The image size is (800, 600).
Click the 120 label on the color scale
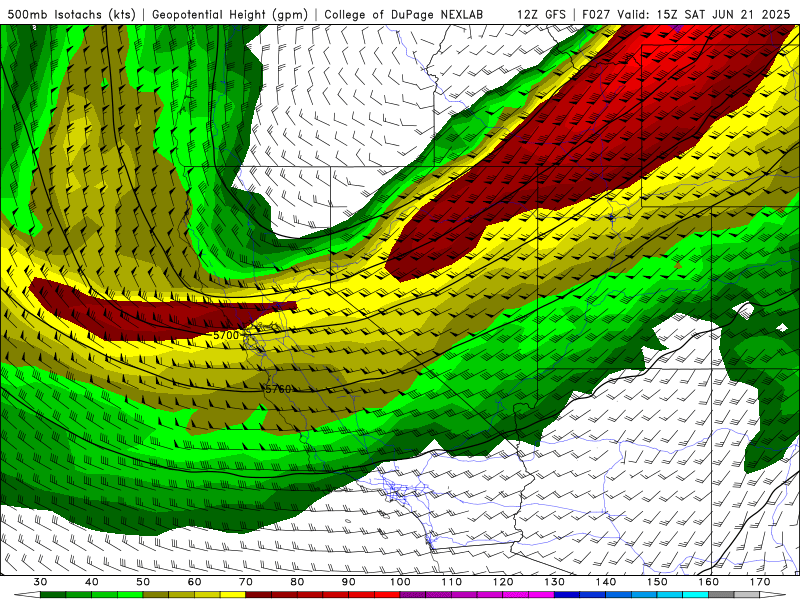[503, 582]
